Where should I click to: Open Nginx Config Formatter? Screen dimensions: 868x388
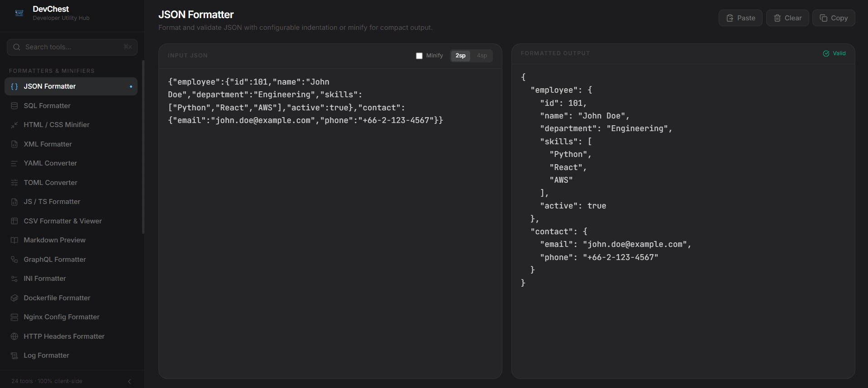pyautogui.click(x=71, y=317)
